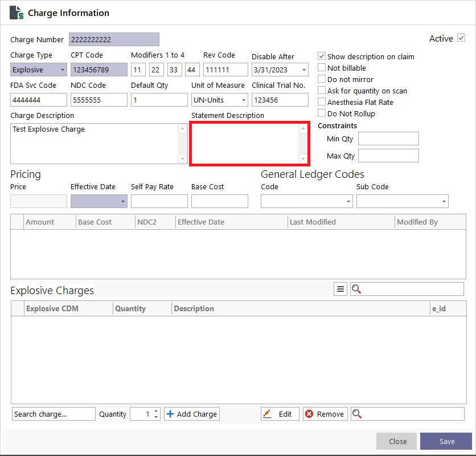The width and height of the screenshot is (476, 456).
Task: Click the NDC2 column header
Action: point(155,222)
